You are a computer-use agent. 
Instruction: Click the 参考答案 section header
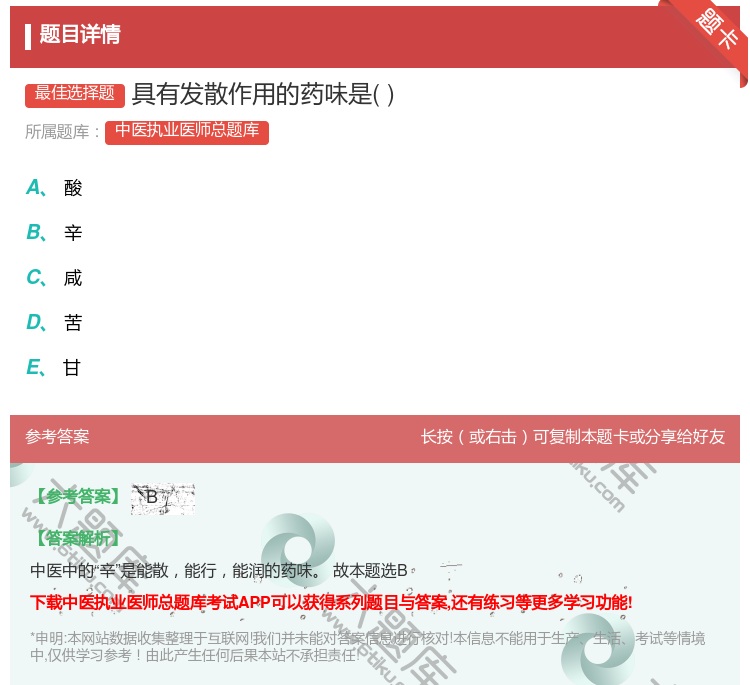pyautogui.click(x=57, y=437)
